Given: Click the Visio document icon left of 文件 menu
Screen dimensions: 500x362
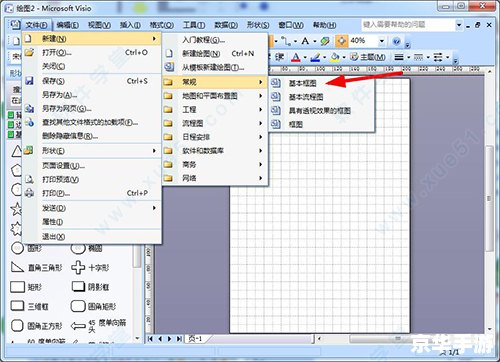Looking at the screenshot, I should [x=15, y=25].
